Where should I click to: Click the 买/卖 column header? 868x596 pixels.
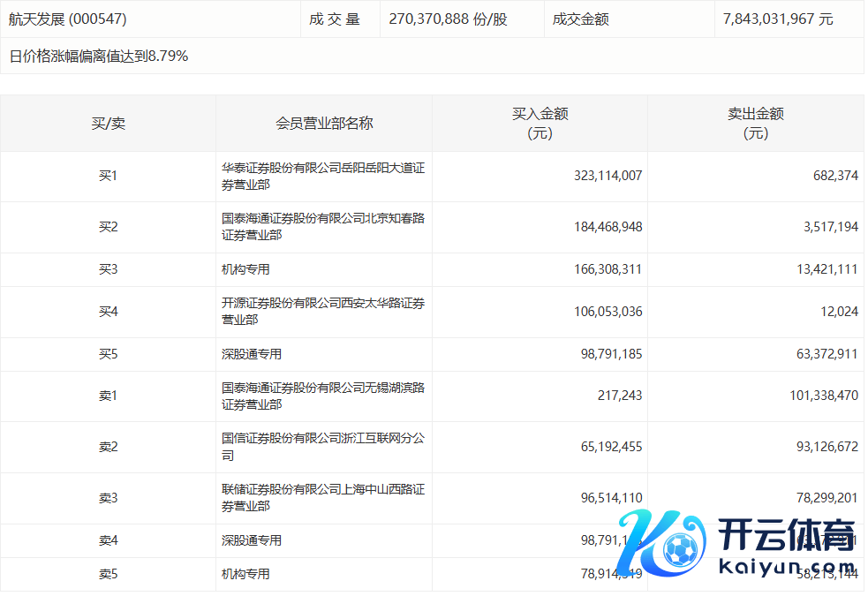[108, 124]
